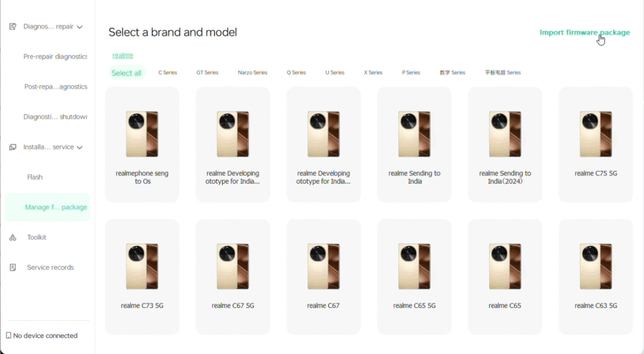Filter by C Series
This screenshot has height=354, width=644.
click(167, 73)
